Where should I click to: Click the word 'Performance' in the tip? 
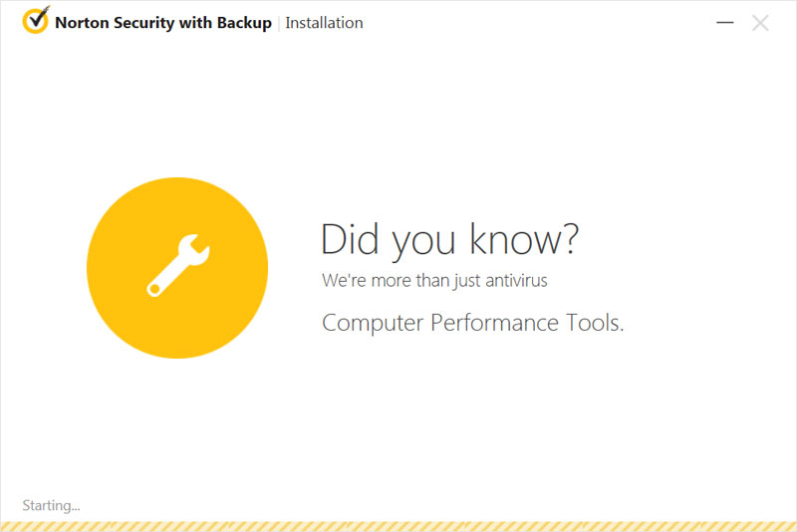click(494, 323)
